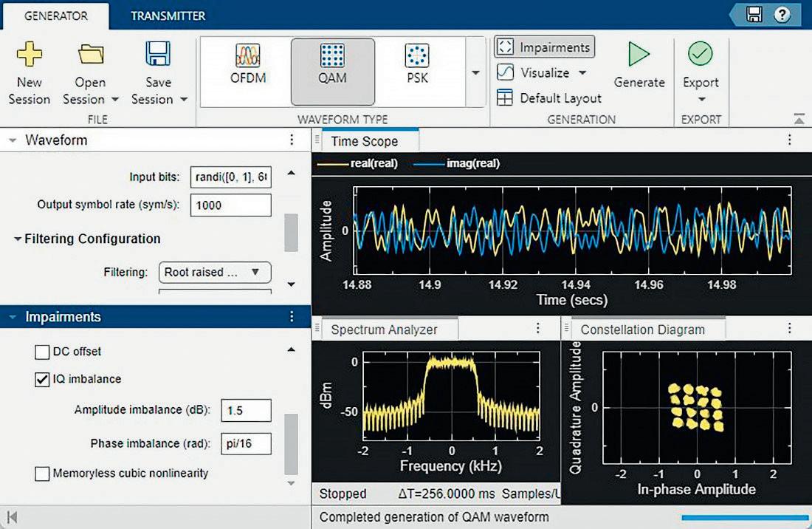Click the Waveform panel scrollbar thumb
Screen dimensions: 812x529
(x=292, y=233)
